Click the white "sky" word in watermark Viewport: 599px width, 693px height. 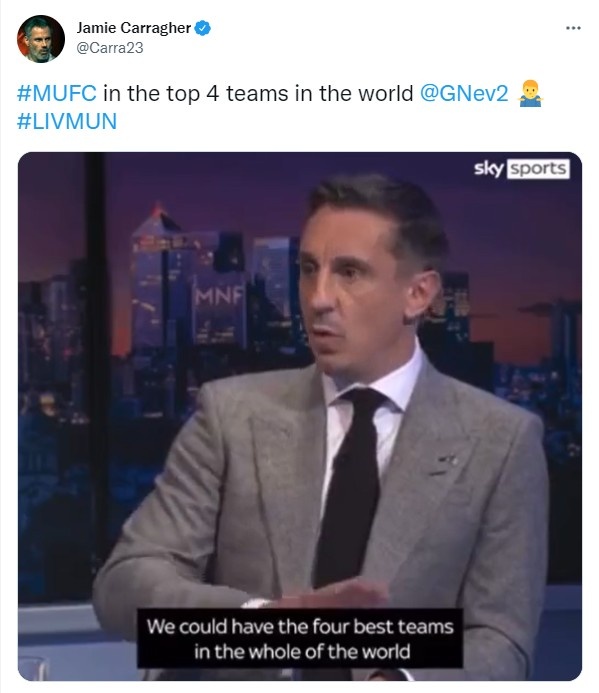488,168
